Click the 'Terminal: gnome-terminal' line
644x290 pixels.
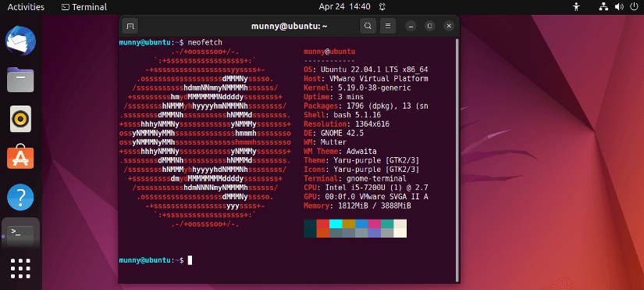pos(355,178)
